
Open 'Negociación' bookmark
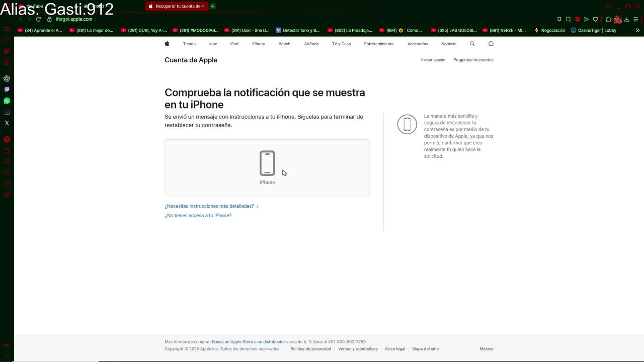pos(550,30)
